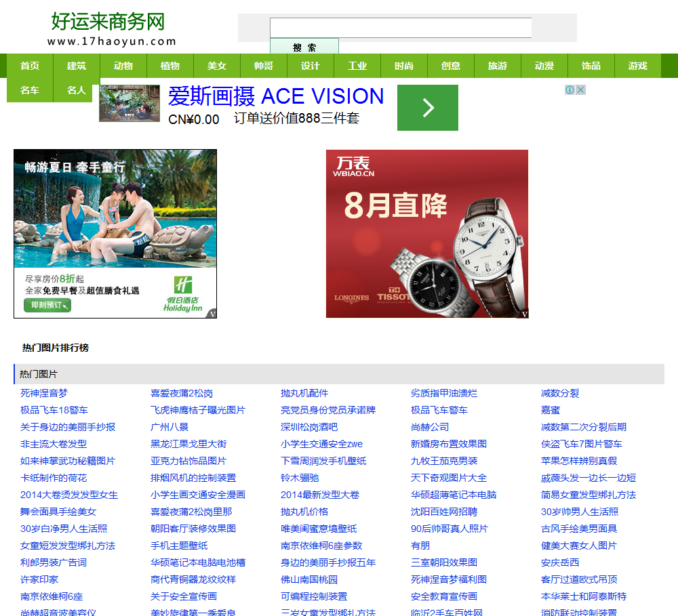Click the Holiday Inn logo in ad
The image size is (678, 616).
(x=183, y=294)
